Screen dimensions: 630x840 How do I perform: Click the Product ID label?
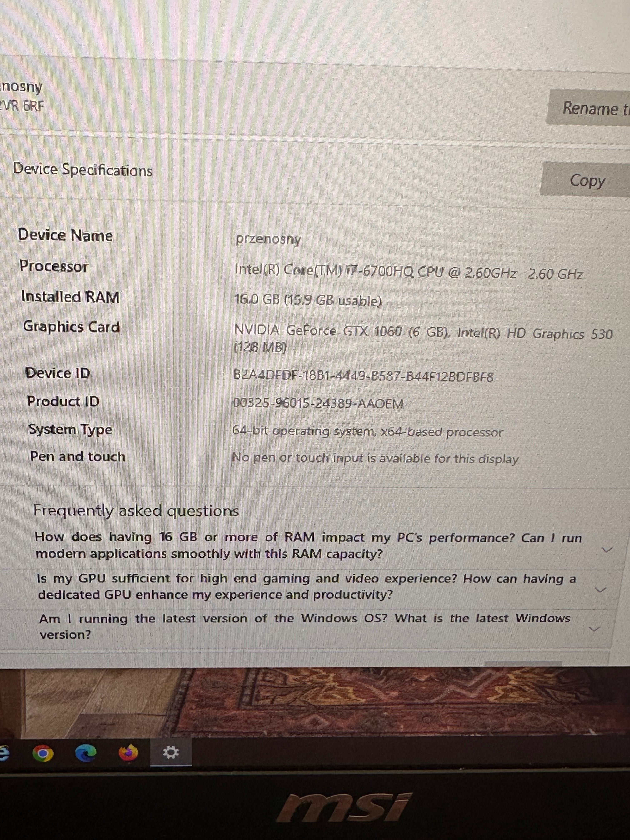[x=63, y=401]
